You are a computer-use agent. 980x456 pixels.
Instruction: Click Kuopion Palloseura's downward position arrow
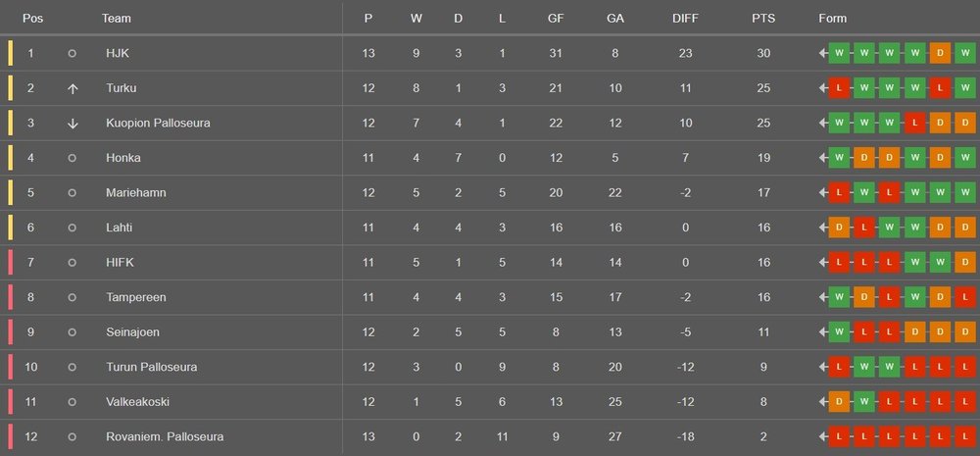click(x=73, y=124)
